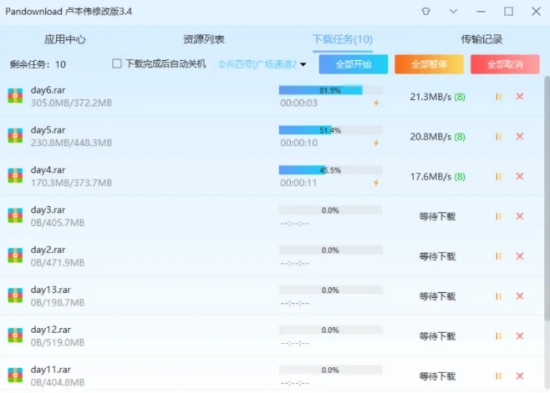The image size is (550, 393).
Task: Click the day6.rar progress bar at 81.9%
Action: (330, 90)
